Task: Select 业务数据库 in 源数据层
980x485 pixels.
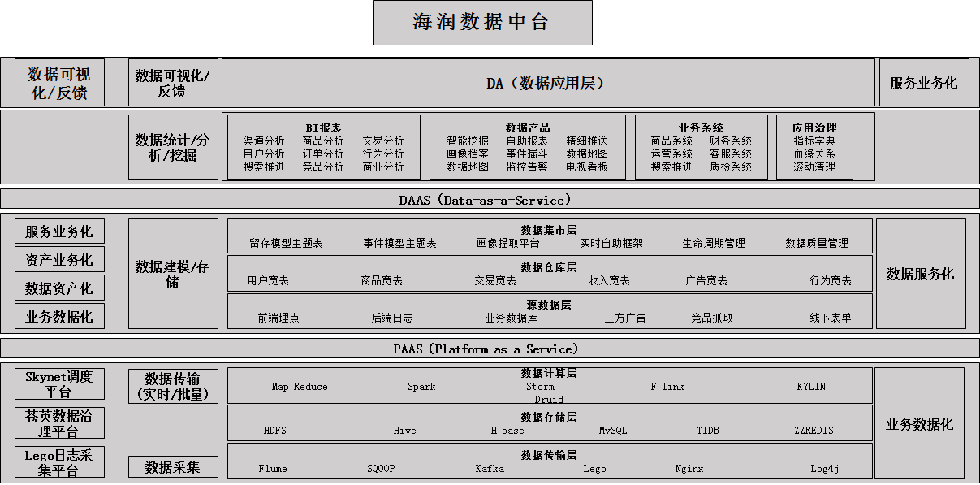Action: [512, 318]
